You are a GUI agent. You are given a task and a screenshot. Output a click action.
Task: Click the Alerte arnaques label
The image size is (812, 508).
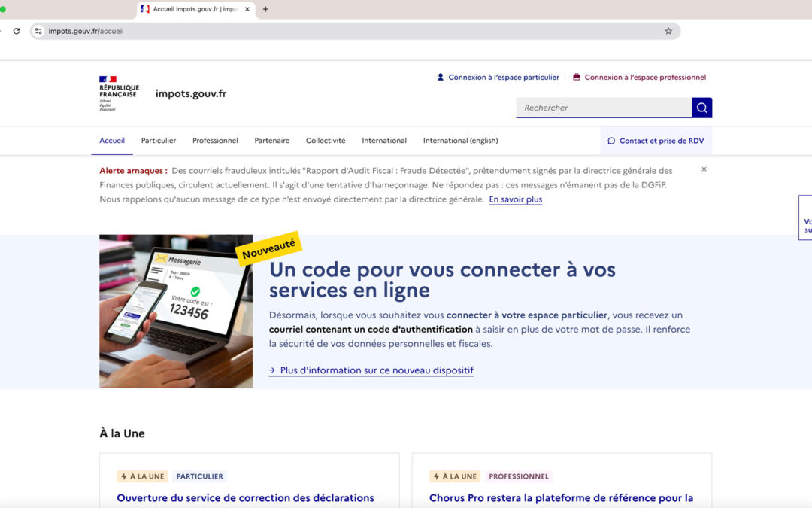(x=133, y=171)
